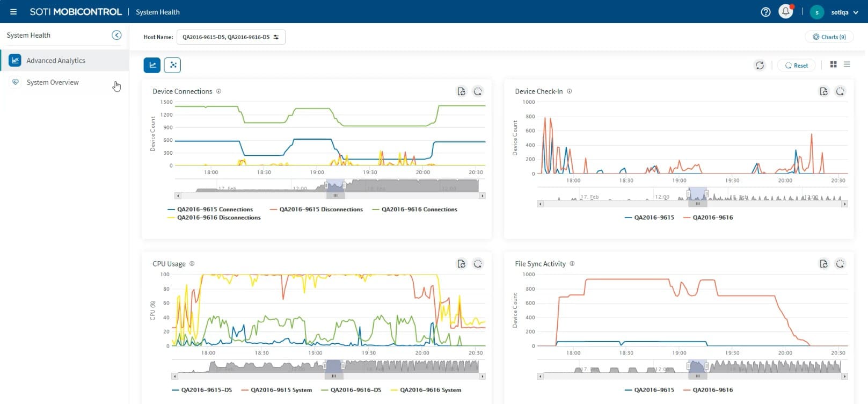Select list layout view
The height and width of the screenshot is (404, 868).
click(x=847, y=64)
